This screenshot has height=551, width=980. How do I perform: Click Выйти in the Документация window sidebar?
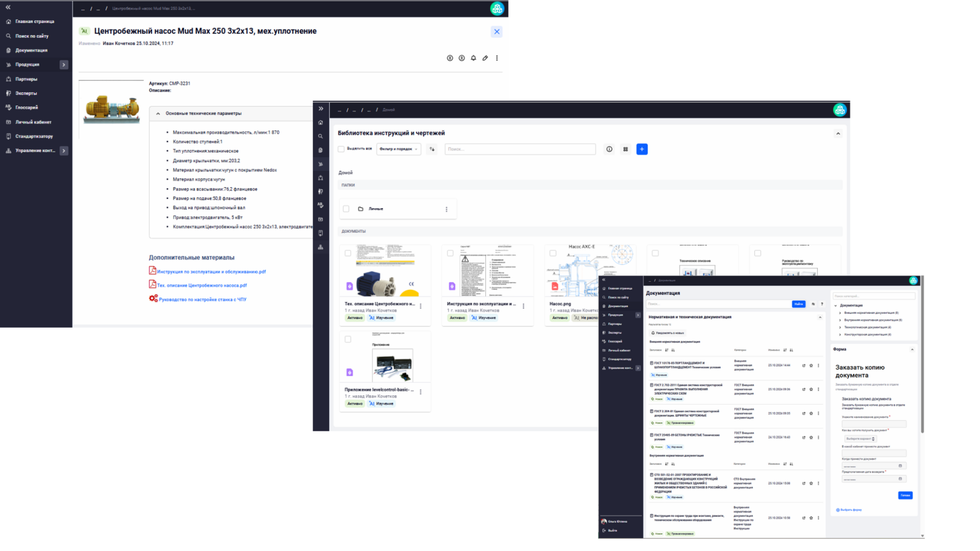(x=612, y=531)
